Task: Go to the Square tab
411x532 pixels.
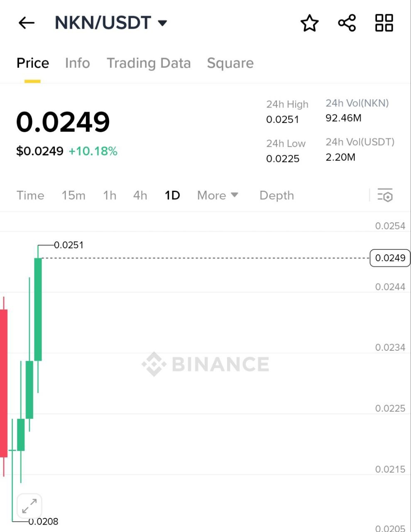Action: pyautogui.click(x=230, y=63)
